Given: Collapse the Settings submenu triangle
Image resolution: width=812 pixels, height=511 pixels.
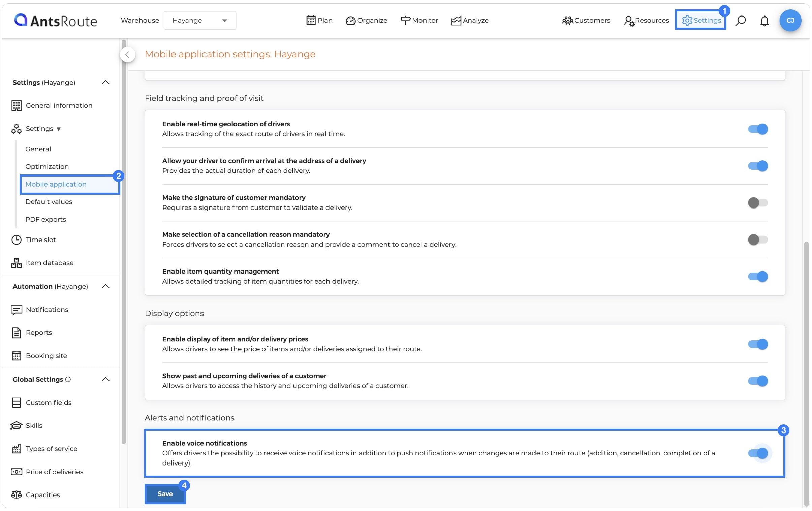Looking at the screenshot, I should (x=59, y=129).
